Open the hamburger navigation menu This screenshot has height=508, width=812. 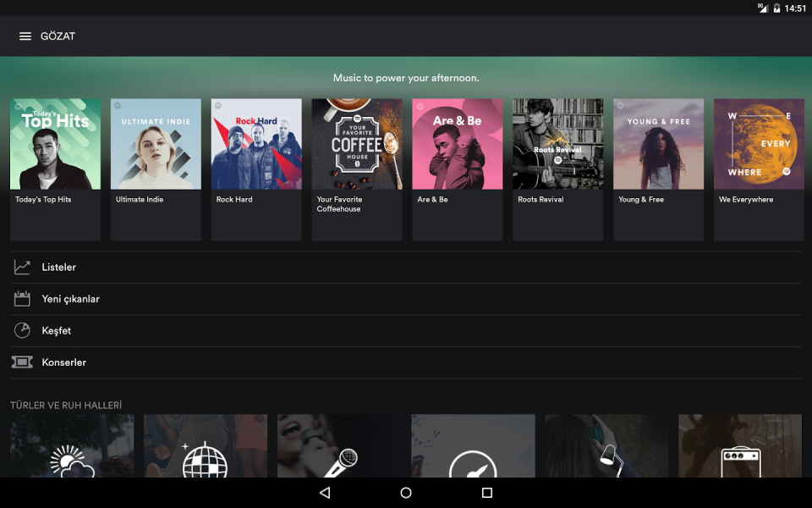tap(25, 36)
